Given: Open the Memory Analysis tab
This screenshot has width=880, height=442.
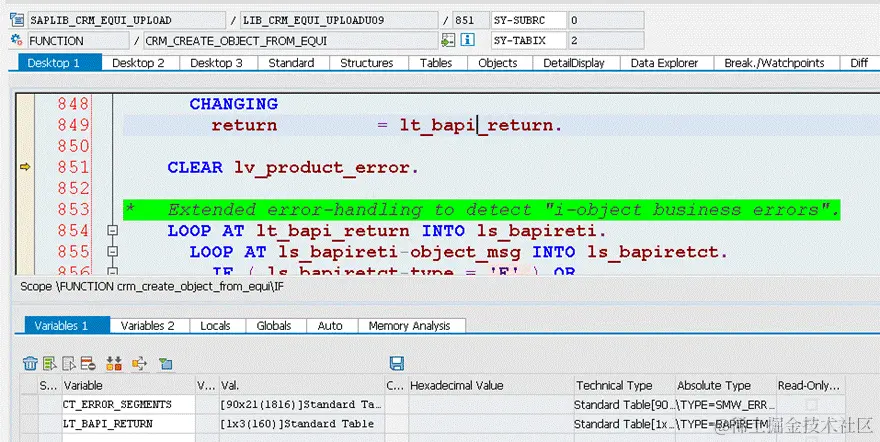Looking at the screenshot, I should [411, 325].
